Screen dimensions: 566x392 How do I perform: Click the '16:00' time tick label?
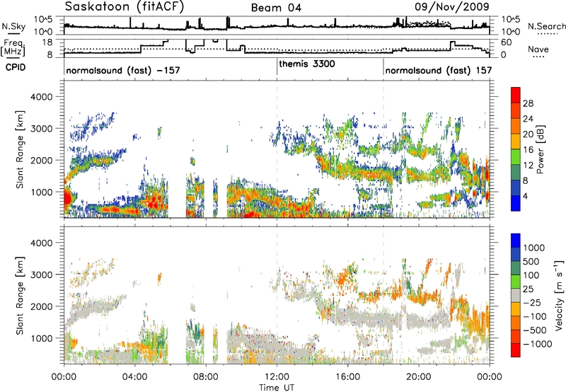347,377
